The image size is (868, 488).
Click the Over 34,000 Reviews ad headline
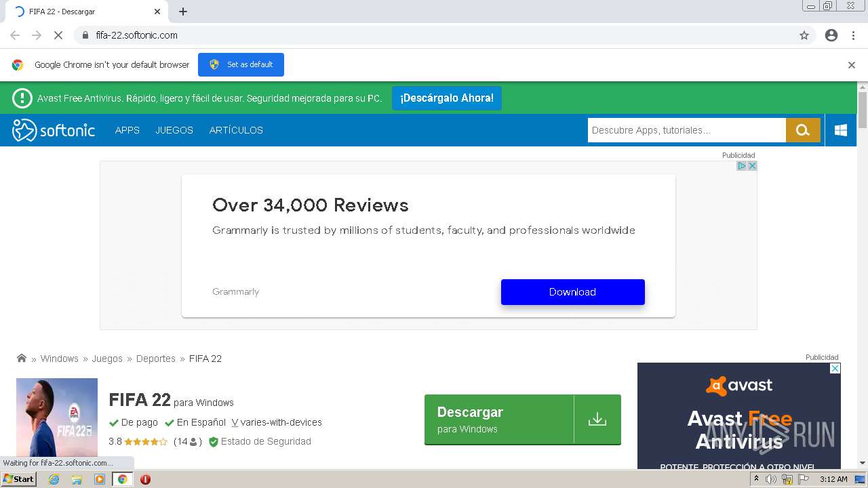tap(311, 205)
